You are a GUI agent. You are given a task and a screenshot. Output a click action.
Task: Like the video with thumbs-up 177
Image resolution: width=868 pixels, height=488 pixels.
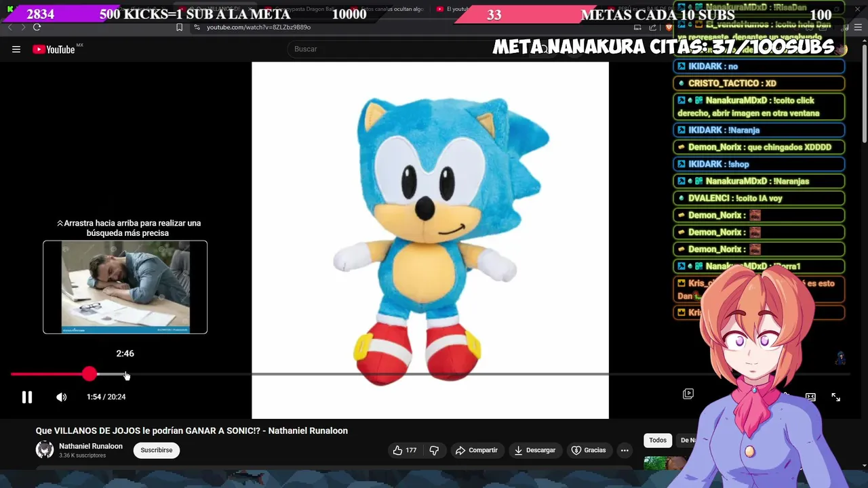(x=405, y=450)
